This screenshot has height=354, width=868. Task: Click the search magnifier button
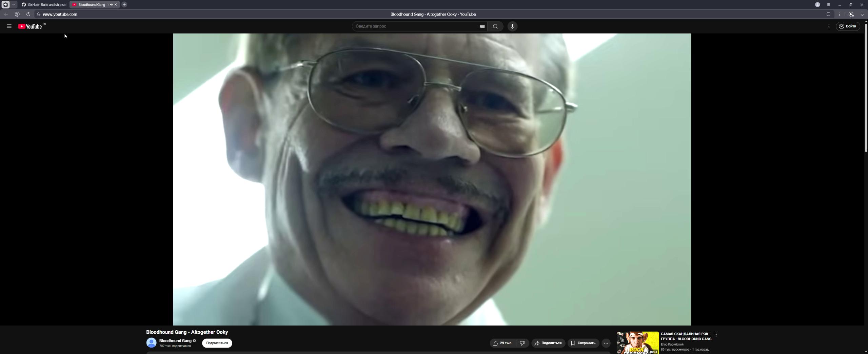495,26
